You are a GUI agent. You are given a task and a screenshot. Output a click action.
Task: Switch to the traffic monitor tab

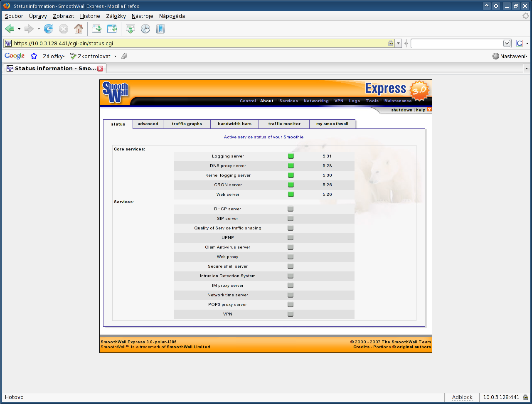[284, 124]
